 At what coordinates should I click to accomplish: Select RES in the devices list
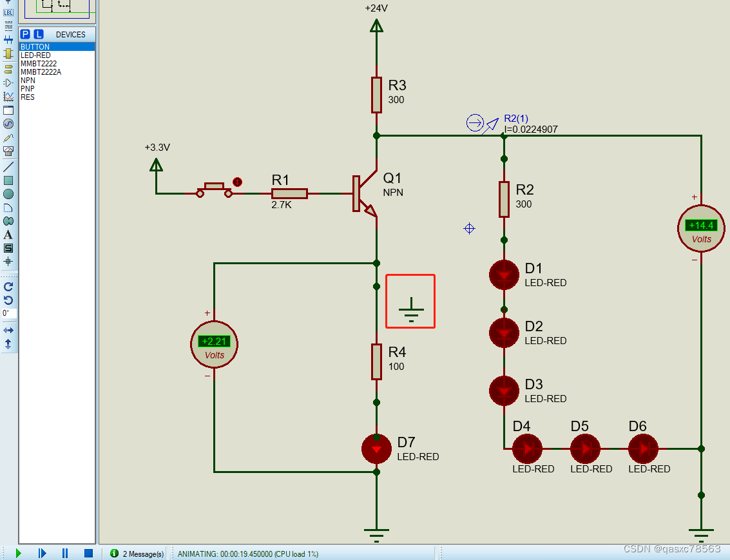(x=57, y=97)
